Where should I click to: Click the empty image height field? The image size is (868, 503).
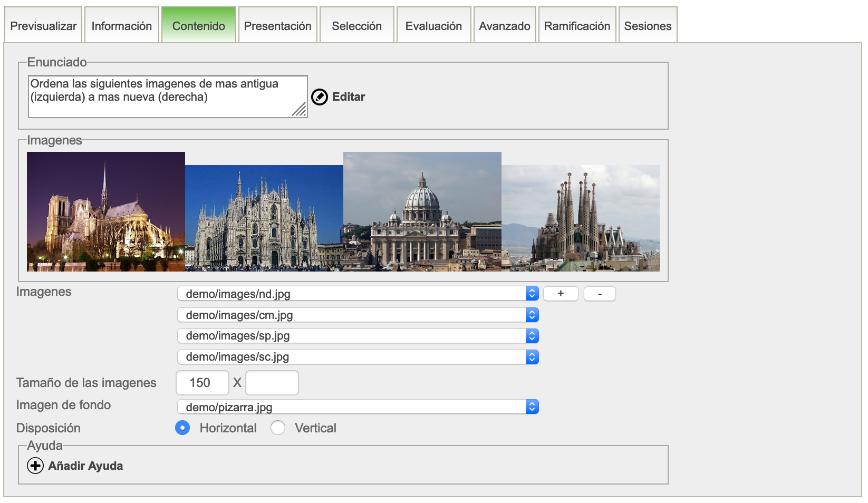[x=272, y=383]
